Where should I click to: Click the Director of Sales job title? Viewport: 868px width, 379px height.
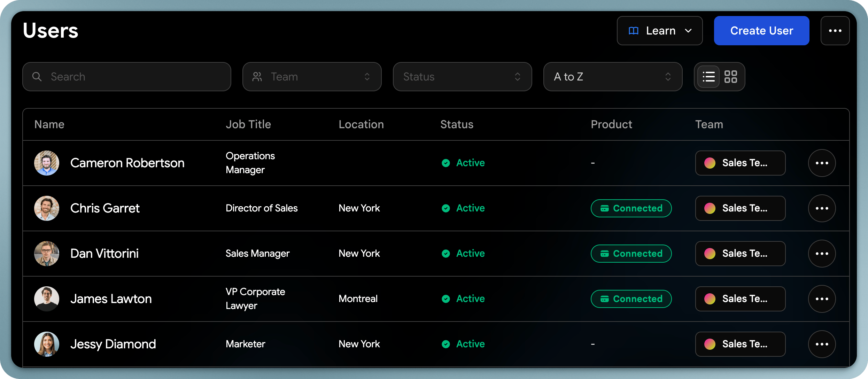[262, 208]
